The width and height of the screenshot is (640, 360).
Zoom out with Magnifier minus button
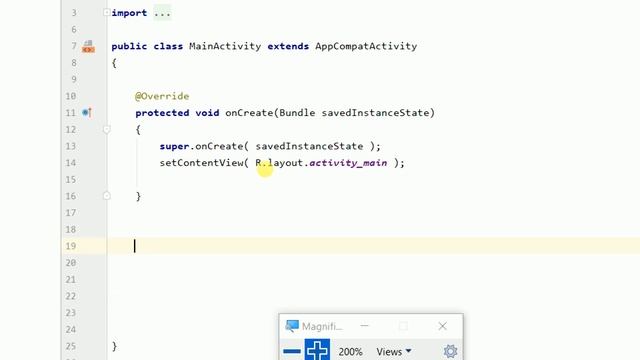[x=292, y=351]
